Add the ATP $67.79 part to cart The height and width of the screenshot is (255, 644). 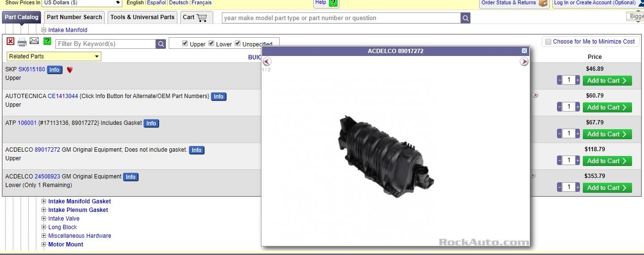(607, 134)
